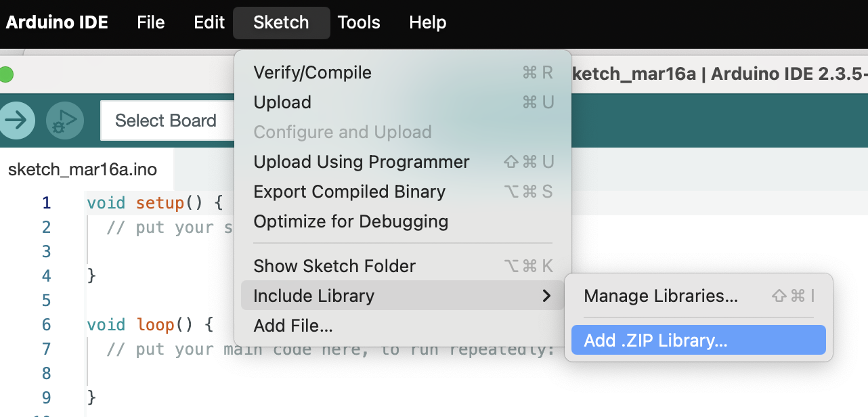Open the Help menu
Screen dimensions: 868x417
click(x=427, y=22)
